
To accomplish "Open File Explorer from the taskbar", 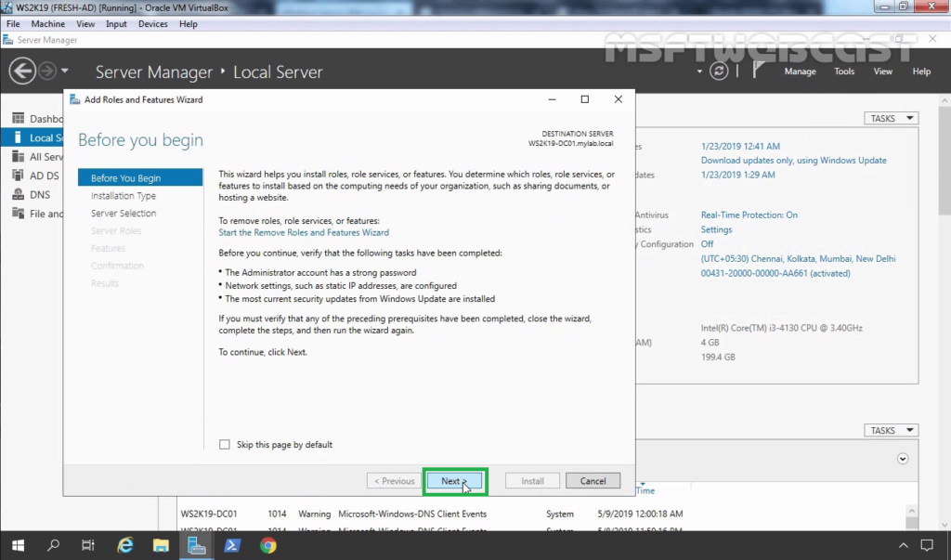I will coord(161,545).
